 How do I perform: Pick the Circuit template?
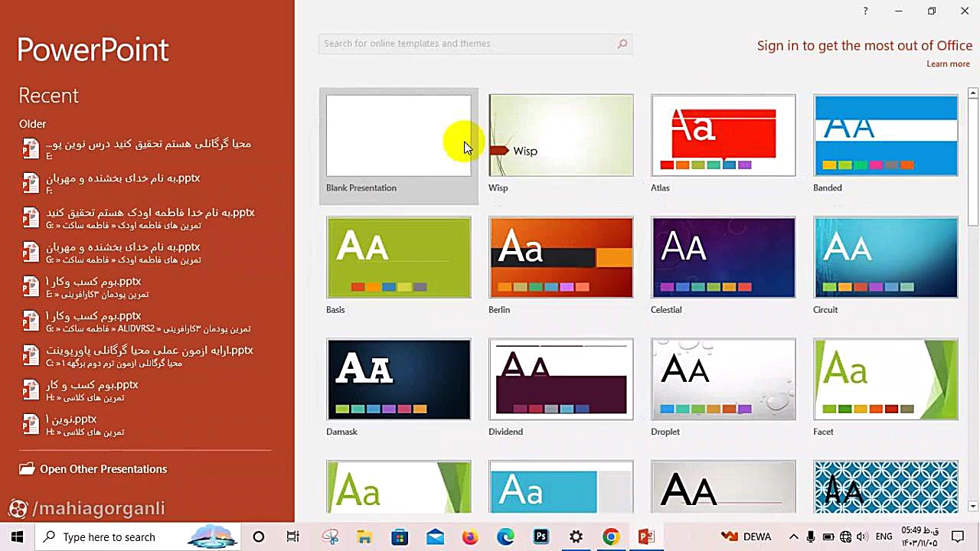click(x=886, y=258)
